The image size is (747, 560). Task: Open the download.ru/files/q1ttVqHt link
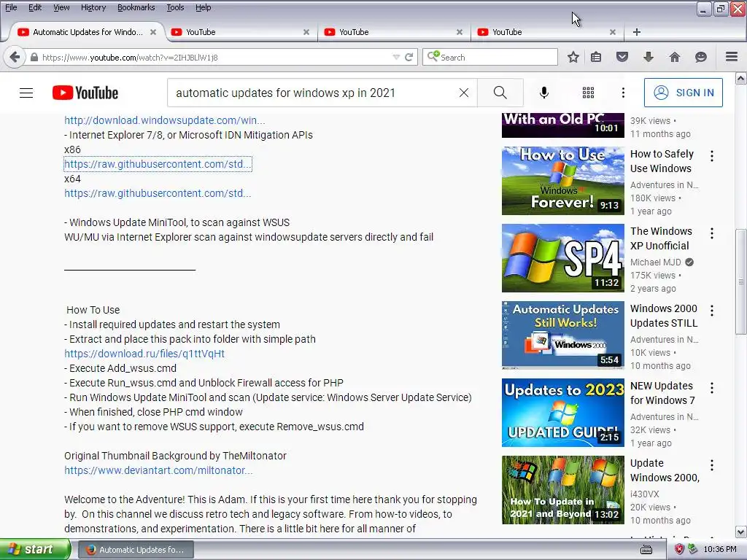144,354
